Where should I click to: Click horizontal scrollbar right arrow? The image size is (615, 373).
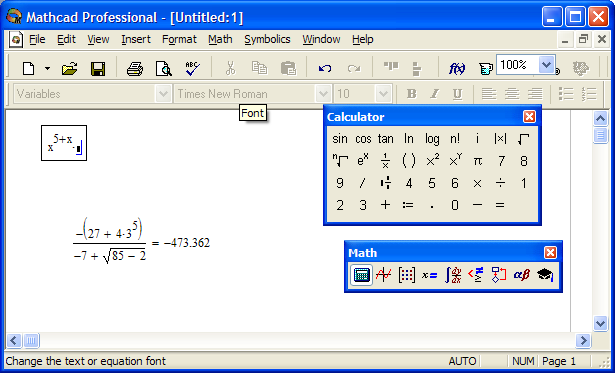pyautogui.click(x=583, y=341)
